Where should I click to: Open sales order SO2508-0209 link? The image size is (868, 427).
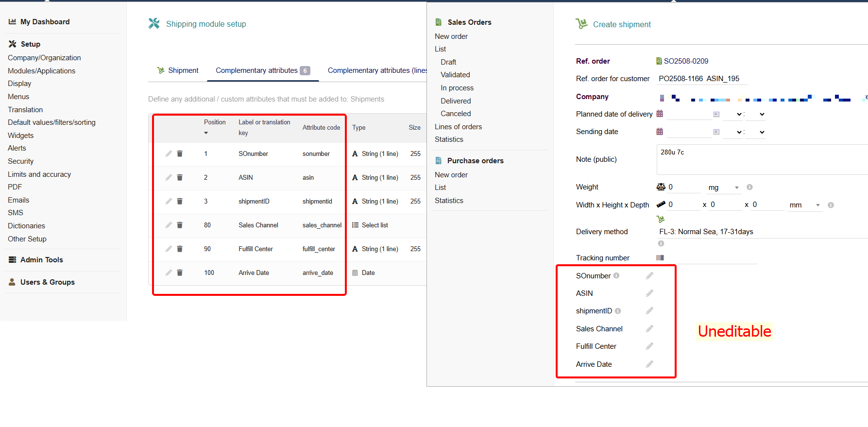pyautogui.click(x=685, y=61)
